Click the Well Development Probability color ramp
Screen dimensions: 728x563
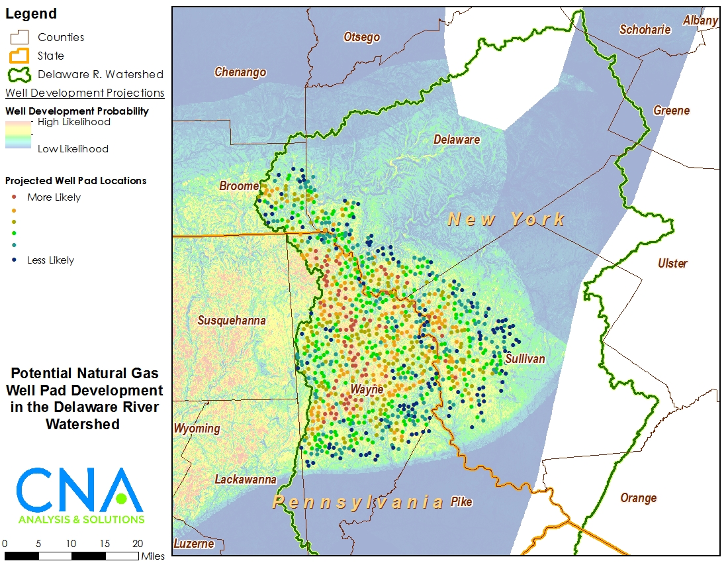pyautogui.click(x=18, y=134)
